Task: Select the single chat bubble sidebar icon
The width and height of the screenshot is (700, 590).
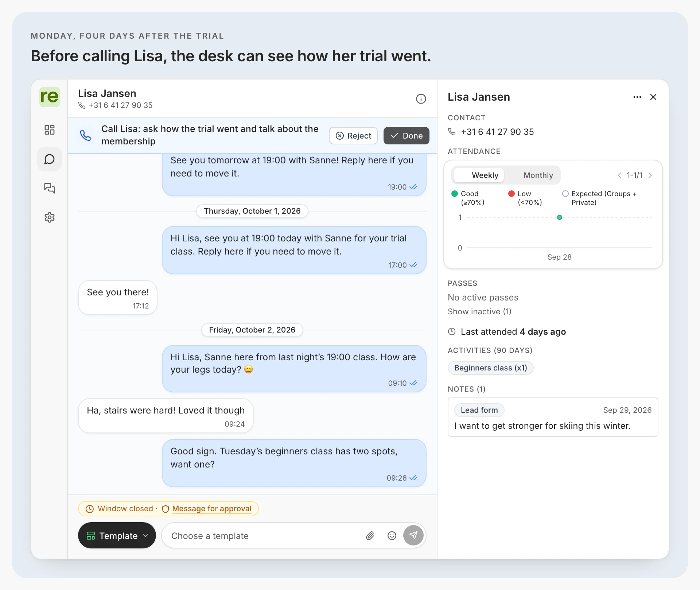Action: [49, 159]
